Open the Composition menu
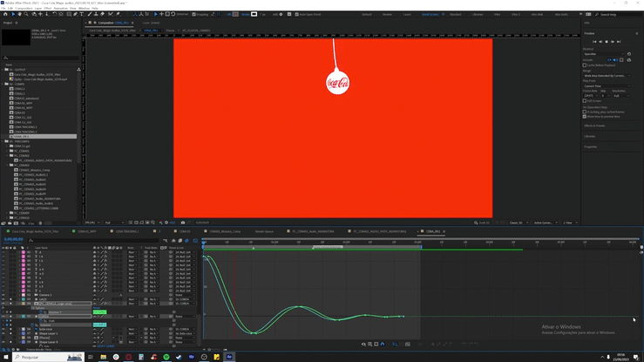Screen dimensions: 644x362 (x=24, y=8)
